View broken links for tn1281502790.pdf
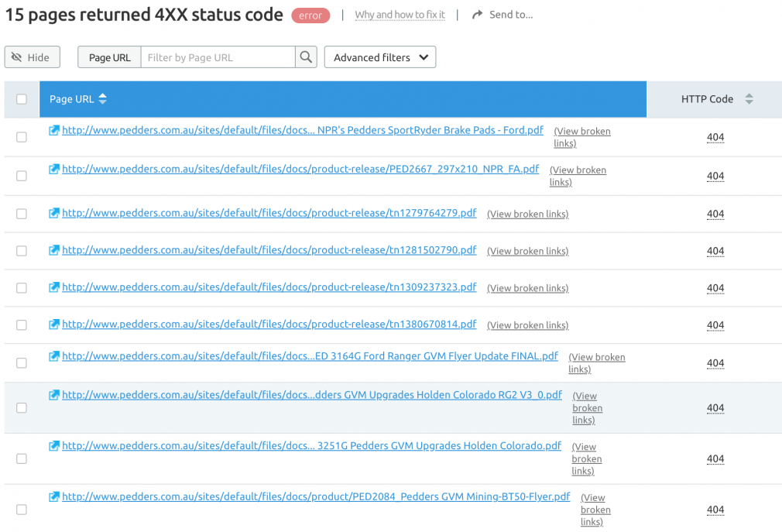The height and width of the screenshot is (532, 782). 527,251
